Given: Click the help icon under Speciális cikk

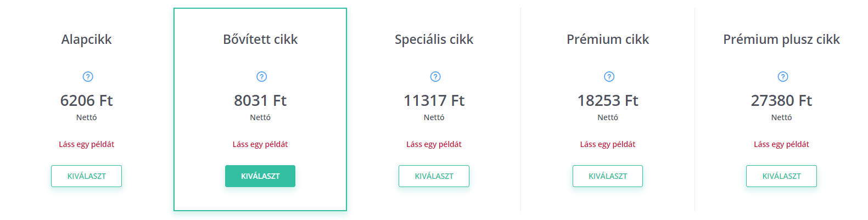Looking at the screenshot, I should pos(435,77).
